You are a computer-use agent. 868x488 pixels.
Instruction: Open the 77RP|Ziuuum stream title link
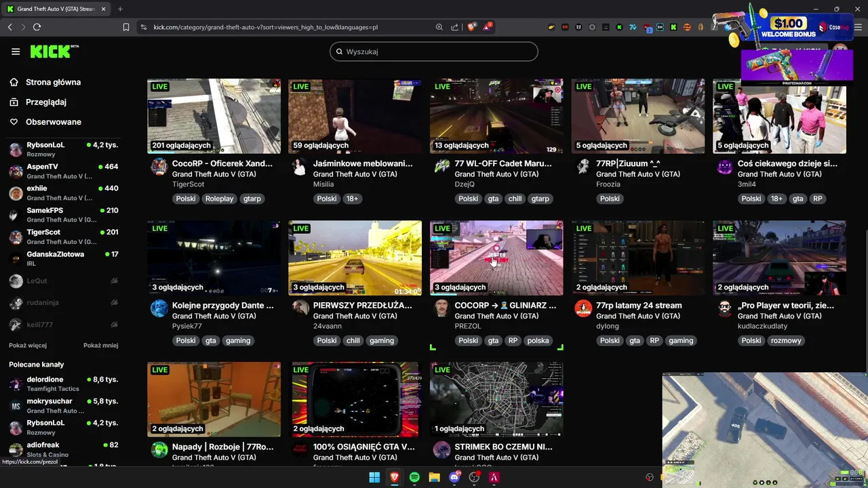tap(628, 163)
